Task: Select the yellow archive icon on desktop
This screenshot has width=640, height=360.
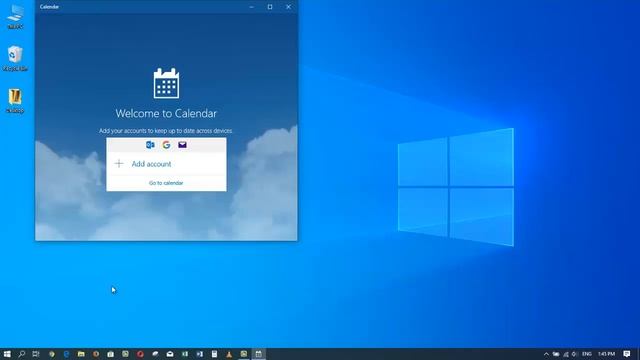Action: pos(15,101)
